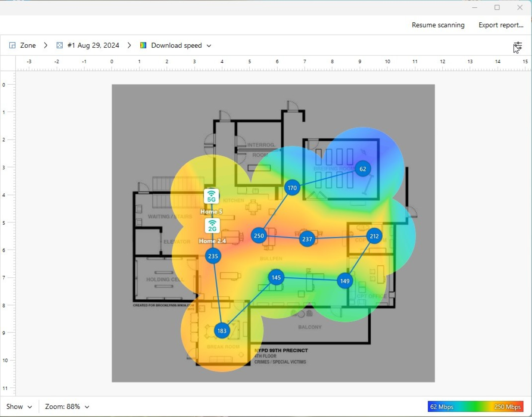
Task: Click measurement point 62 in Briefing Room
Action: (363, 168)
